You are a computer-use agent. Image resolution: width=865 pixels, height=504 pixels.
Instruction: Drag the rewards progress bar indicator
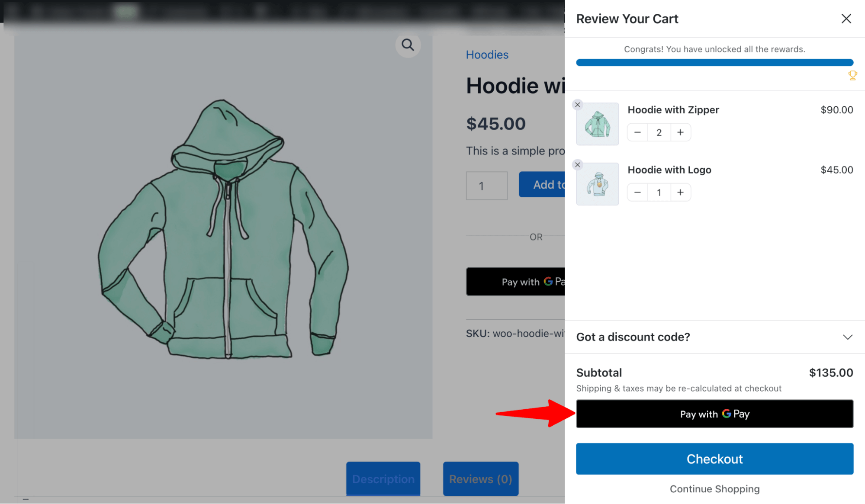tap(852, 62)
